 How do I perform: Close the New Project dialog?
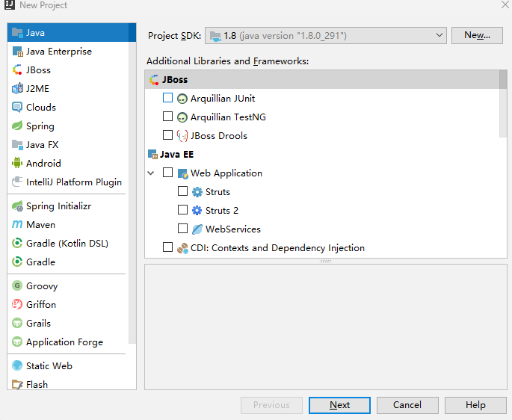(x=505, y=4)
